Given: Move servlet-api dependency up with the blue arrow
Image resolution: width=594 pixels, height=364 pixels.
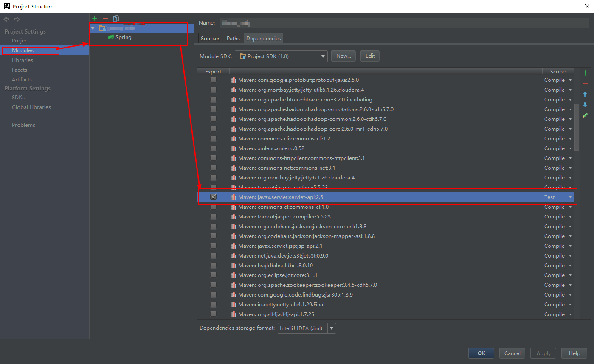Looking at the screenshot, I should tap(585, 94).
